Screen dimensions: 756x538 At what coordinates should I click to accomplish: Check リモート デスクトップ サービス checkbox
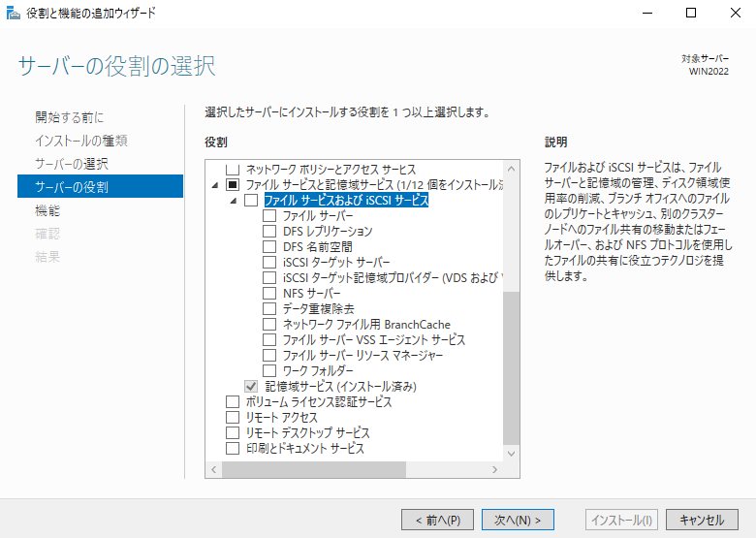[232, 433]
